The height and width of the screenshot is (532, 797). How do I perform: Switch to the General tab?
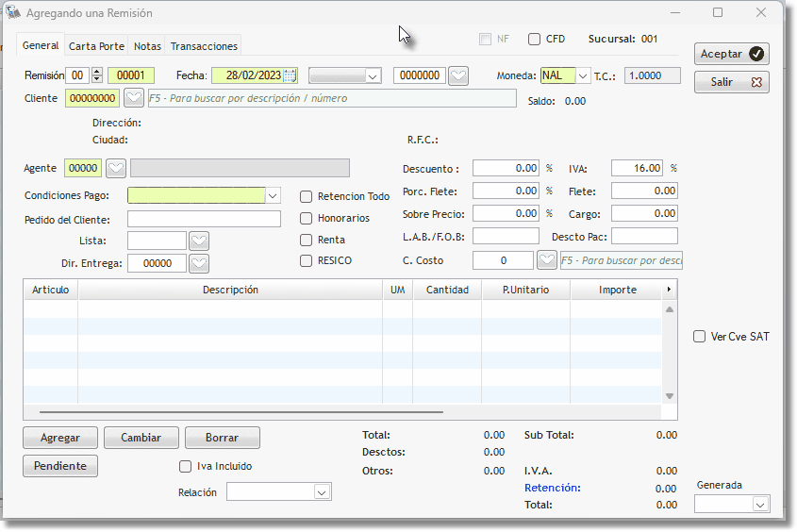(41, 45)
